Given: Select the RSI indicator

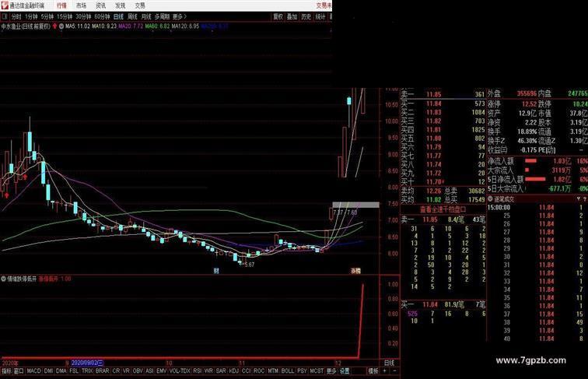Looking at the screenshot, I should [x=198, y=371].
